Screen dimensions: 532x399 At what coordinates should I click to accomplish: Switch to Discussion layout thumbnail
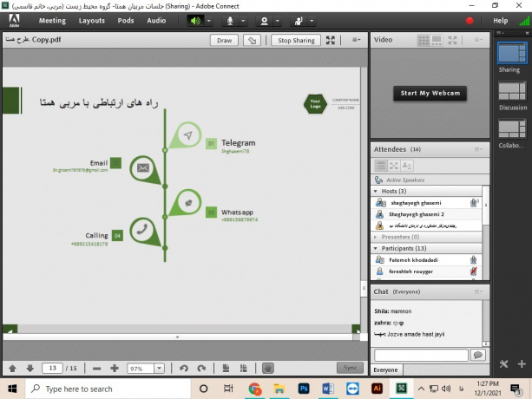(512, 91)
